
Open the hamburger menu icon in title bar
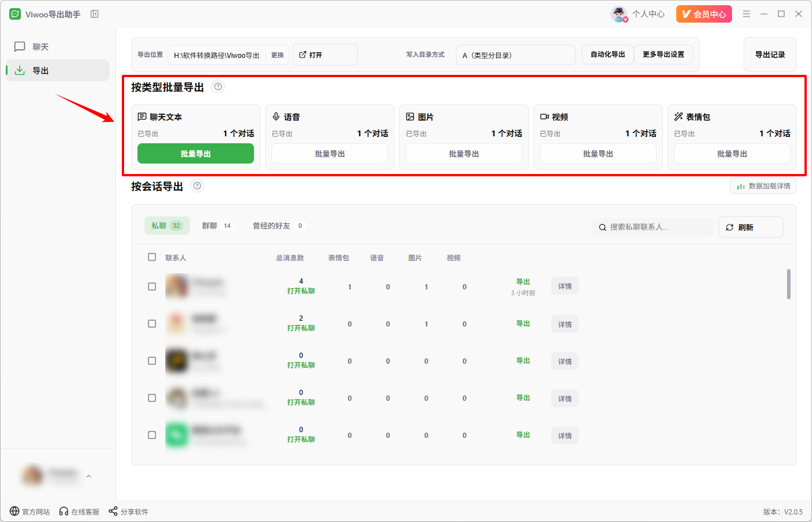[746, 14]
